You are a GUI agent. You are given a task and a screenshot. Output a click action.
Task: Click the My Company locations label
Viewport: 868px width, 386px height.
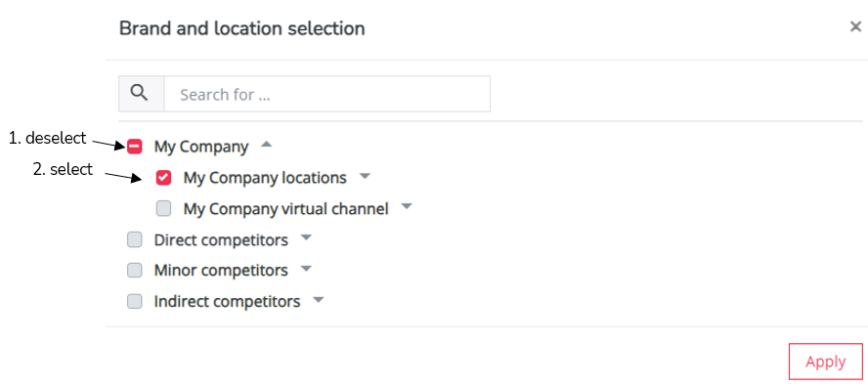point(265,178)
